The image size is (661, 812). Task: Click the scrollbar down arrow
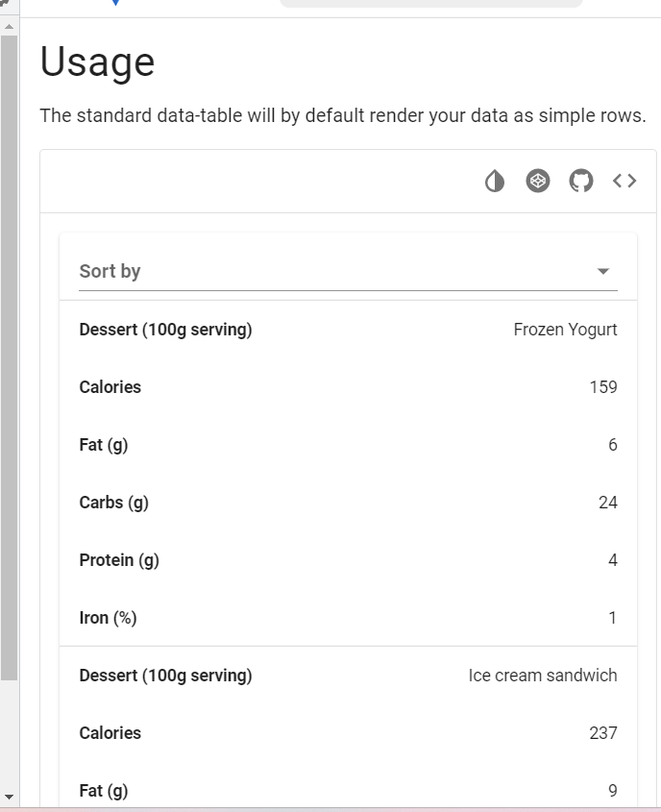(x=10, y=798)
